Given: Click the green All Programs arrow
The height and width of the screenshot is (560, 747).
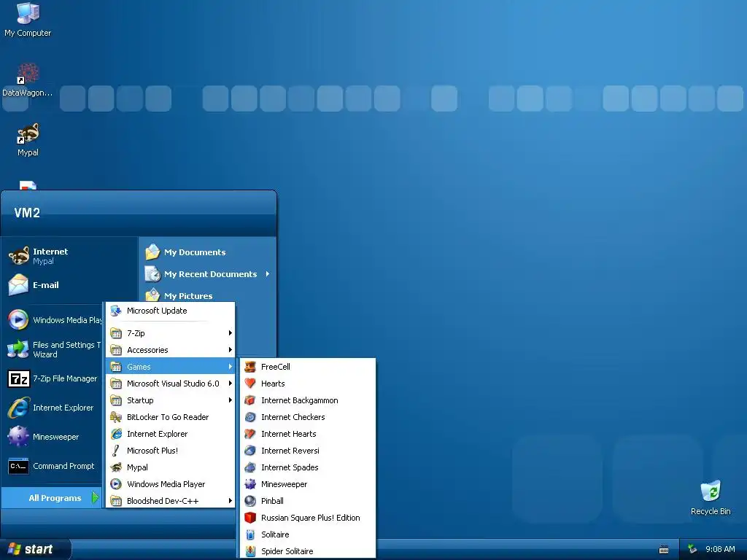Looking at the screenshot, I should point(95,497).
